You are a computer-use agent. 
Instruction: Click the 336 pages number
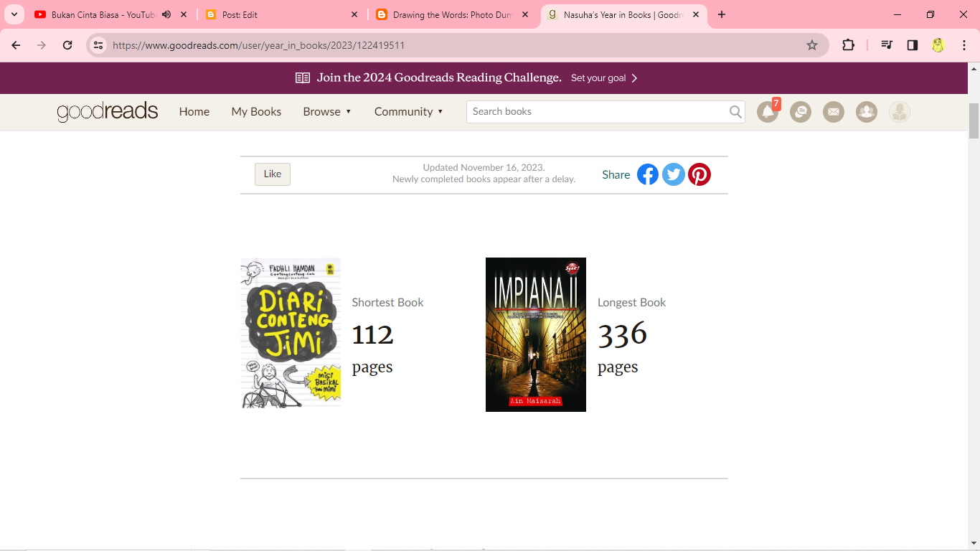pyautogui.click(x=622, y=334)
